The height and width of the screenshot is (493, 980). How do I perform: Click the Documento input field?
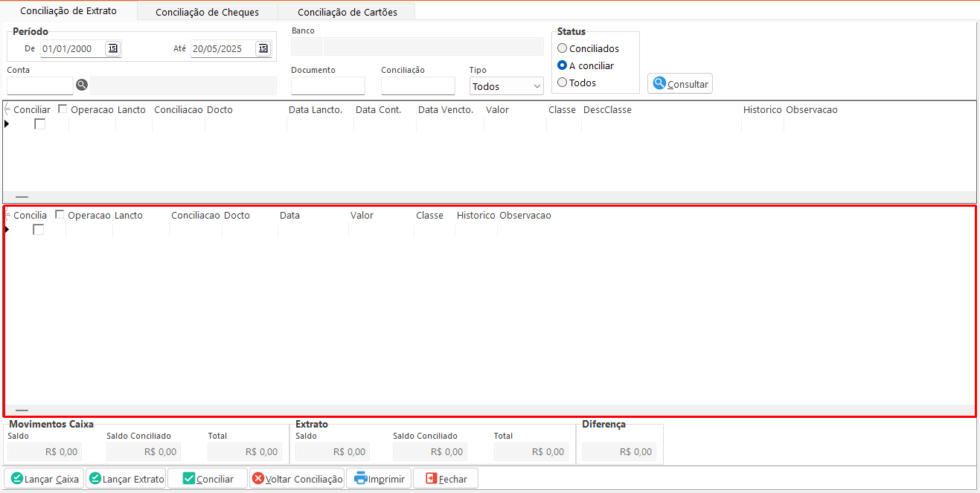327,86
